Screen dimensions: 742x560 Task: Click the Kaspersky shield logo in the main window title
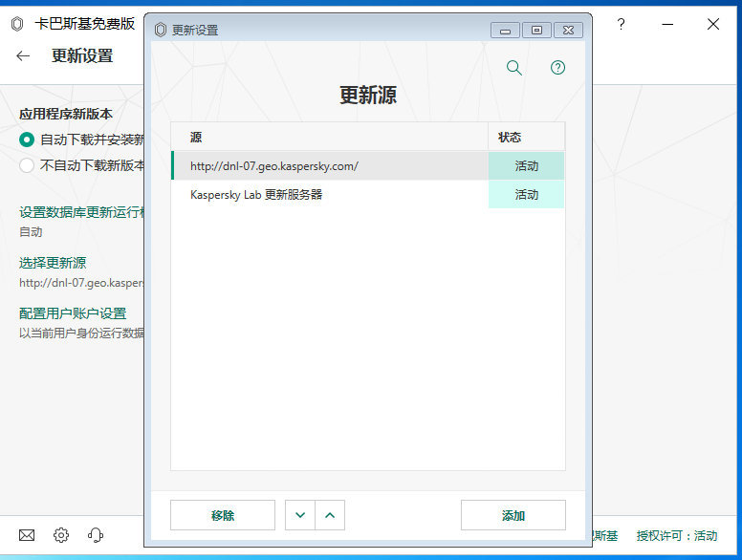[x=17, y=24]
